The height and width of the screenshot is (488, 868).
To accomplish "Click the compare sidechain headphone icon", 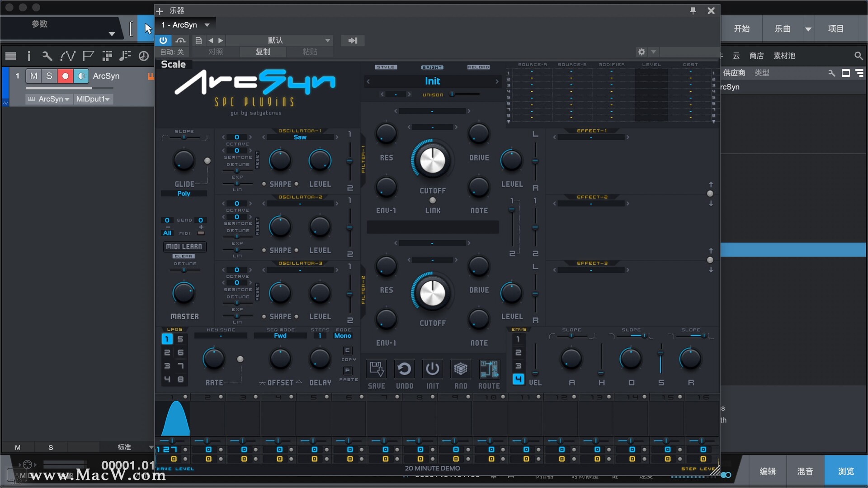I will (x=180, y=40).
